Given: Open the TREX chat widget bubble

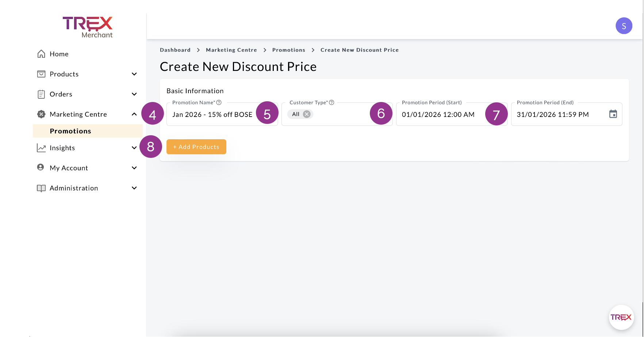Looking at the screenshot, I should 621,317.
